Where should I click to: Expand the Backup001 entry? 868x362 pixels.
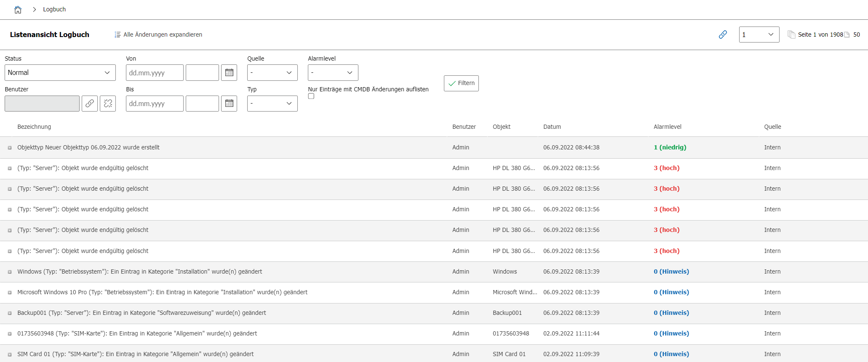pyautogui.click(x=10, y=313)
